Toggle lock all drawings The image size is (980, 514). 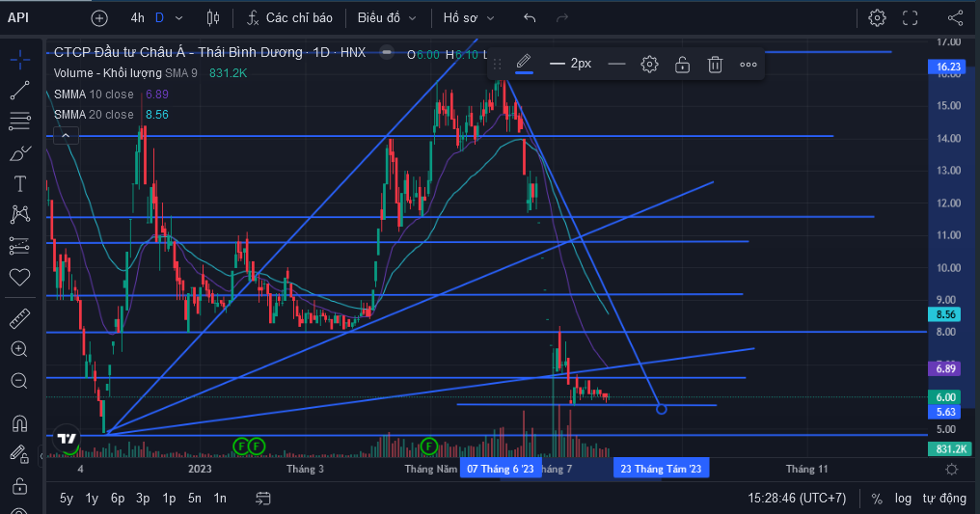20,485
